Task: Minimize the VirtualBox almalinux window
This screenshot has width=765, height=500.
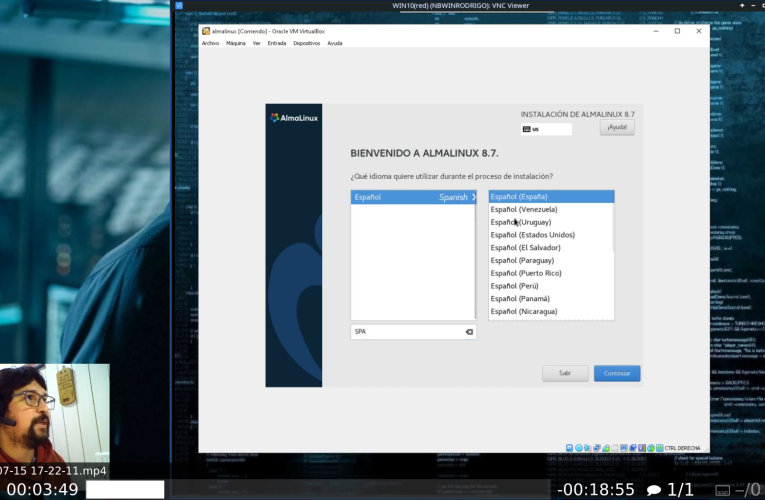Action: pos(656,31)
